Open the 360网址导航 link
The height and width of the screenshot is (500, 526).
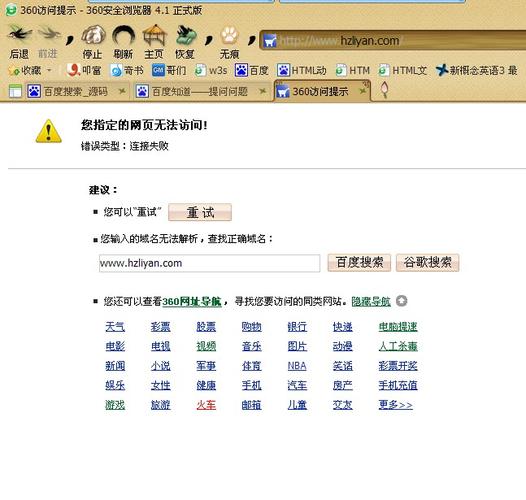(x=192, y=301)
